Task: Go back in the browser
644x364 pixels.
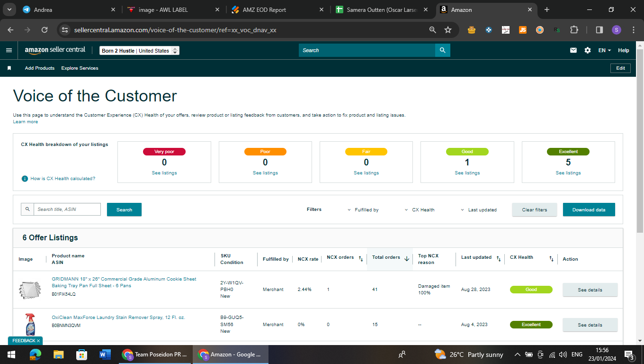Action: click(x=10, y=30)
